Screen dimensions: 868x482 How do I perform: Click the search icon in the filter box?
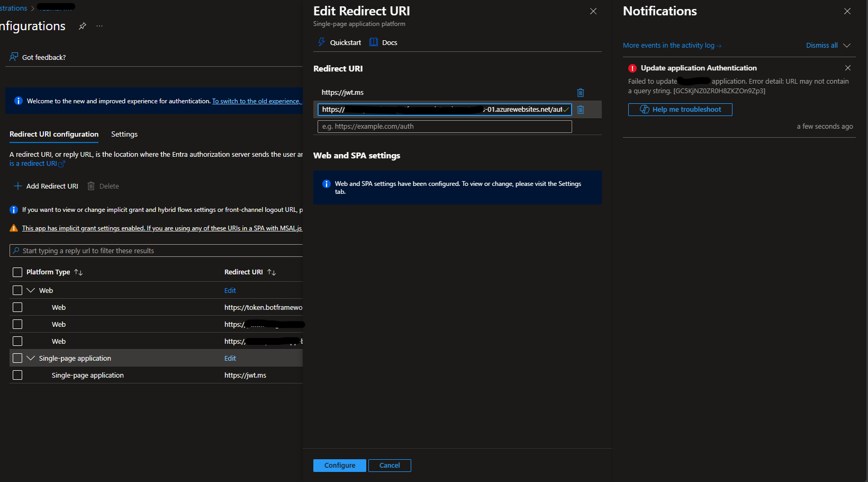pyautogui.click(x=16, y=251)
